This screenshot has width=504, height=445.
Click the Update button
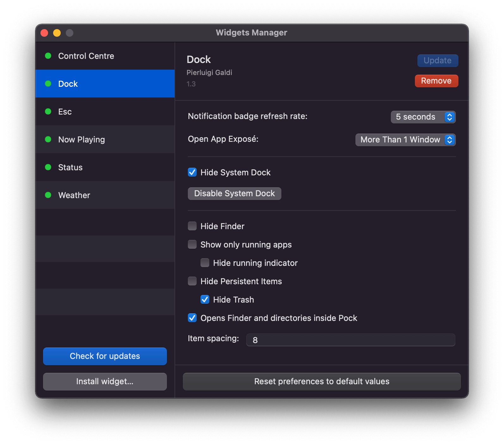tap(438, 60)
